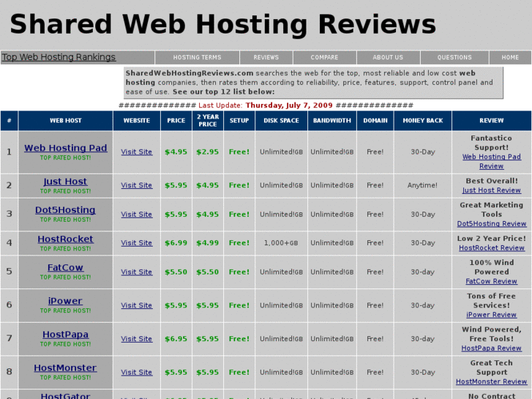Open the HostRocket host link
Screen dimensions: 532x399
pos(65,239)
